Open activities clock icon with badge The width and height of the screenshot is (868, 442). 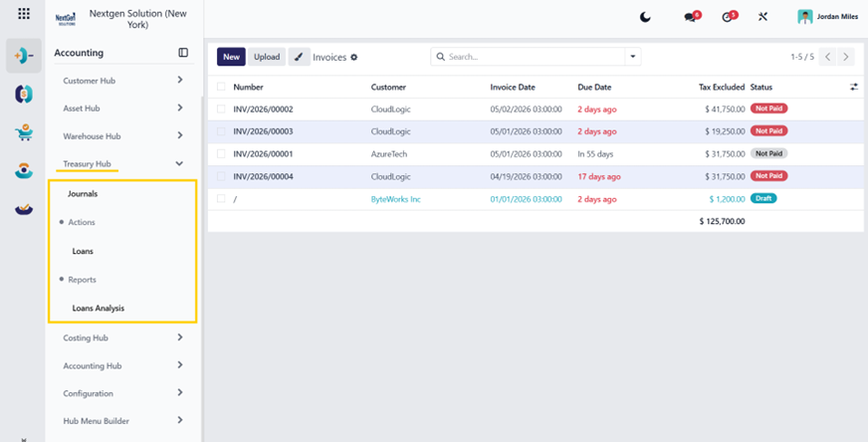click(x=729, y=17)
